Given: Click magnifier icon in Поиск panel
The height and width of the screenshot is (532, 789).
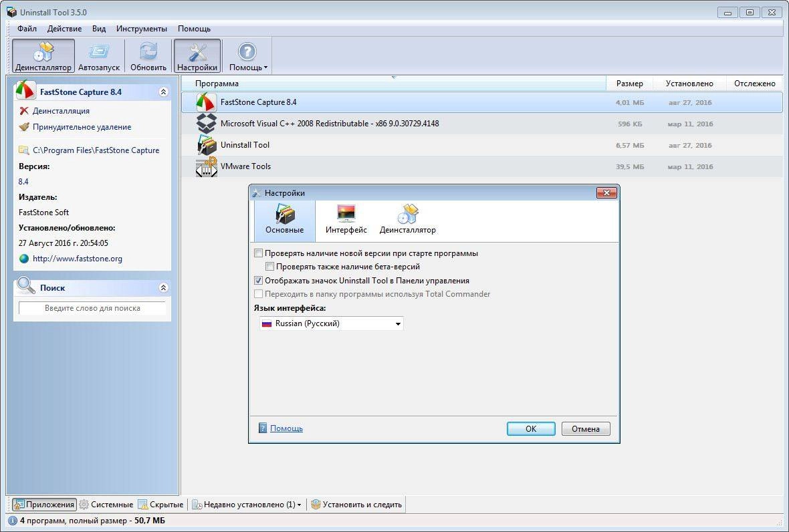Looking at the screenshot, I should (x=25, y=285).
